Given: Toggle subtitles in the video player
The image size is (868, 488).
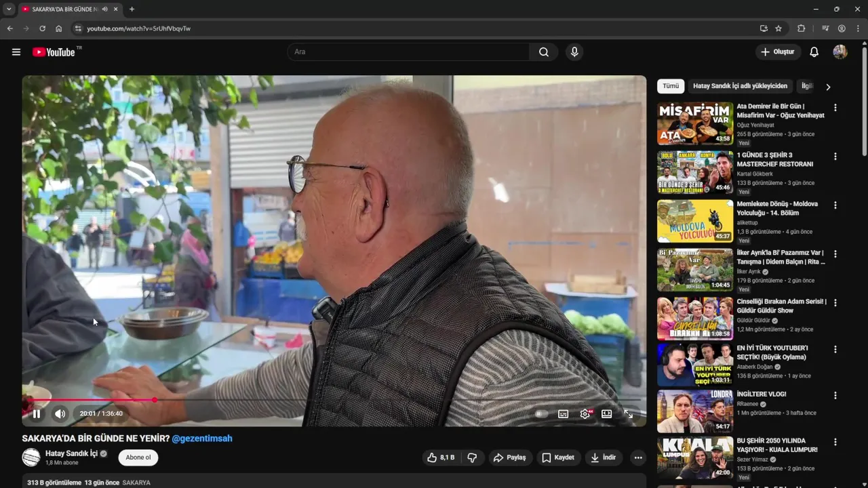Looking at the screenshot, I should (x=563, y=413).
